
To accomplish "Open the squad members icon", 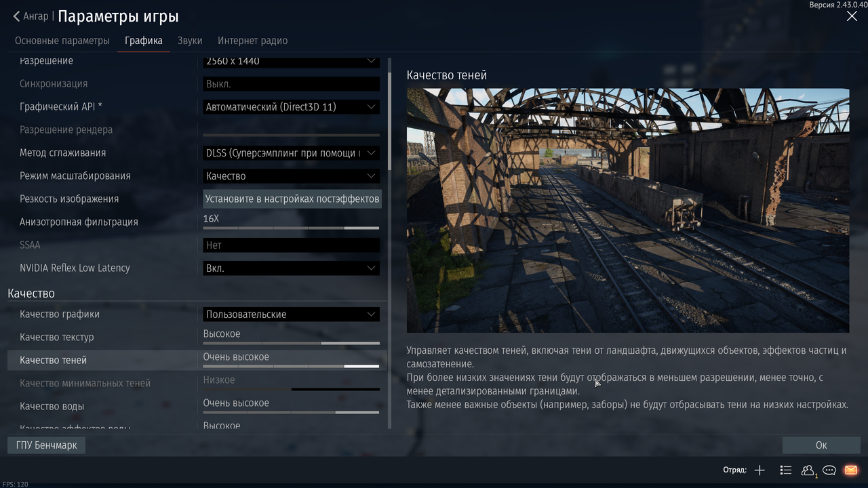I will click(x=808, y=470).
